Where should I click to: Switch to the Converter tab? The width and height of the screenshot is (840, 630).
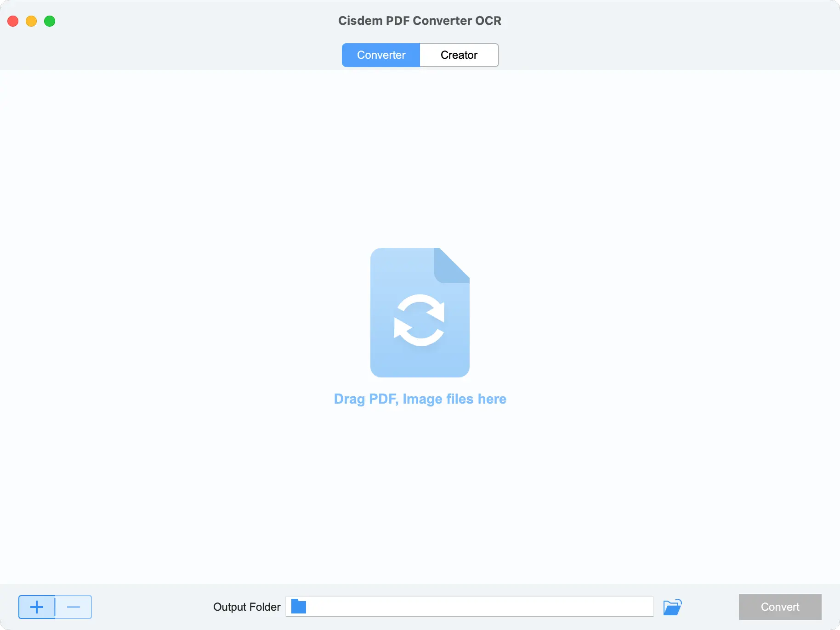(381, 55)
